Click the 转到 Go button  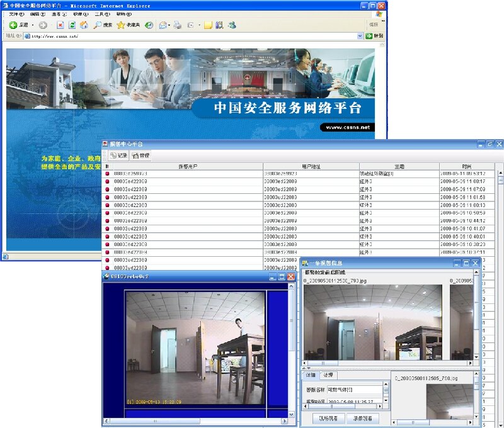pos(375,36)
